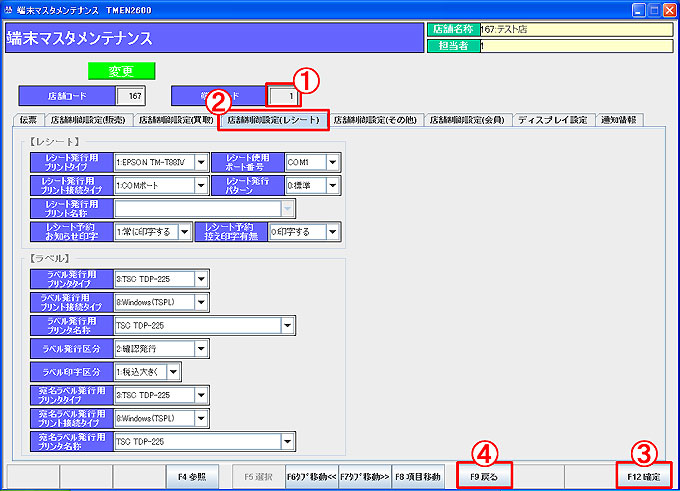Click the terminal code field showing 1
The height and width of the screenshot is (491, 680).
tap(283, 96)
